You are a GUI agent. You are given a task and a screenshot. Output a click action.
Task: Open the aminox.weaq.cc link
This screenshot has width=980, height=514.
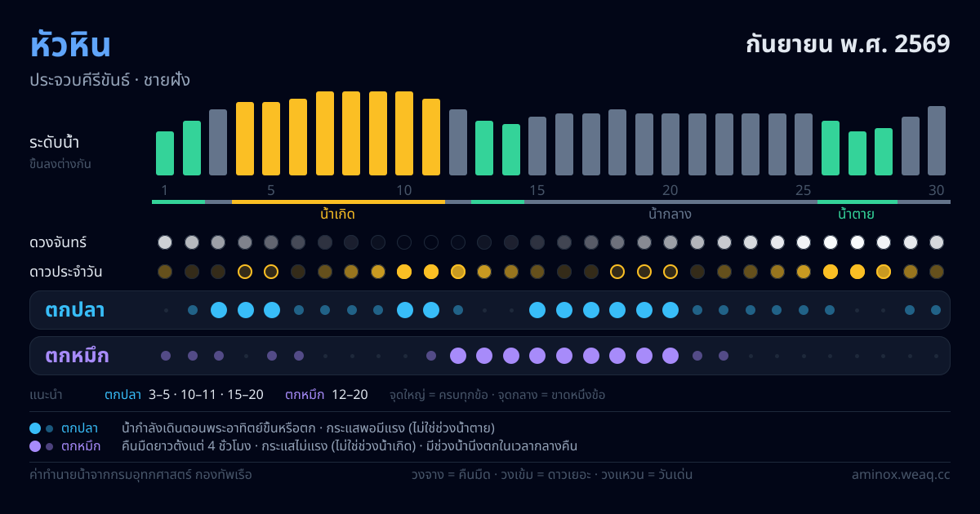click(x=901, y=474)
